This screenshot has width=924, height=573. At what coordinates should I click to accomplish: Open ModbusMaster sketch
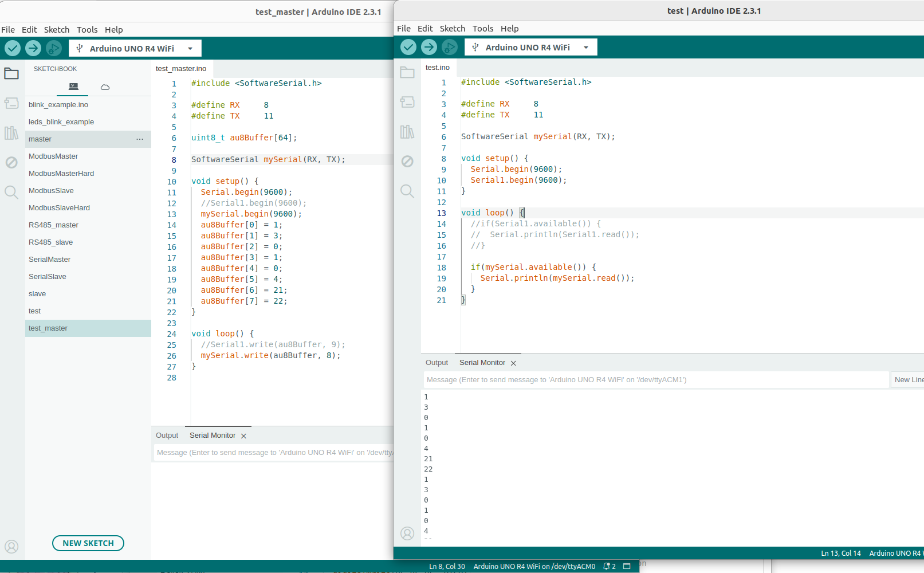pyautogui.click(x=88, y=156)
